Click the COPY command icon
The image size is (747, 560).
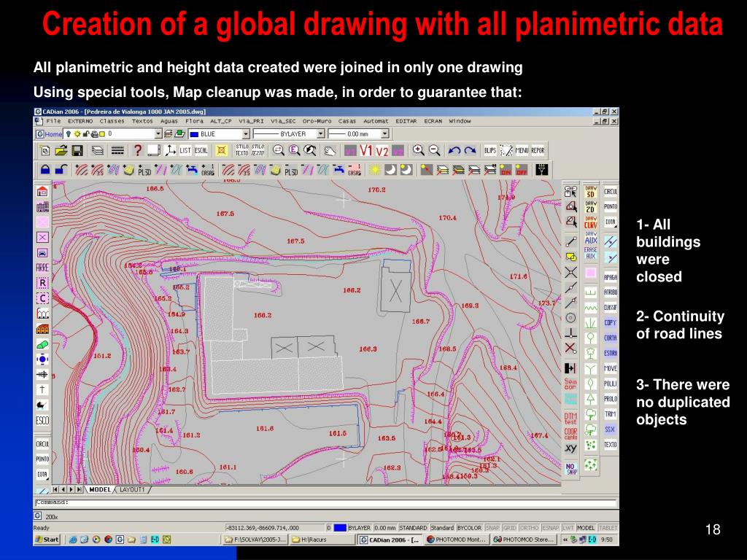[x=611, y=322]
